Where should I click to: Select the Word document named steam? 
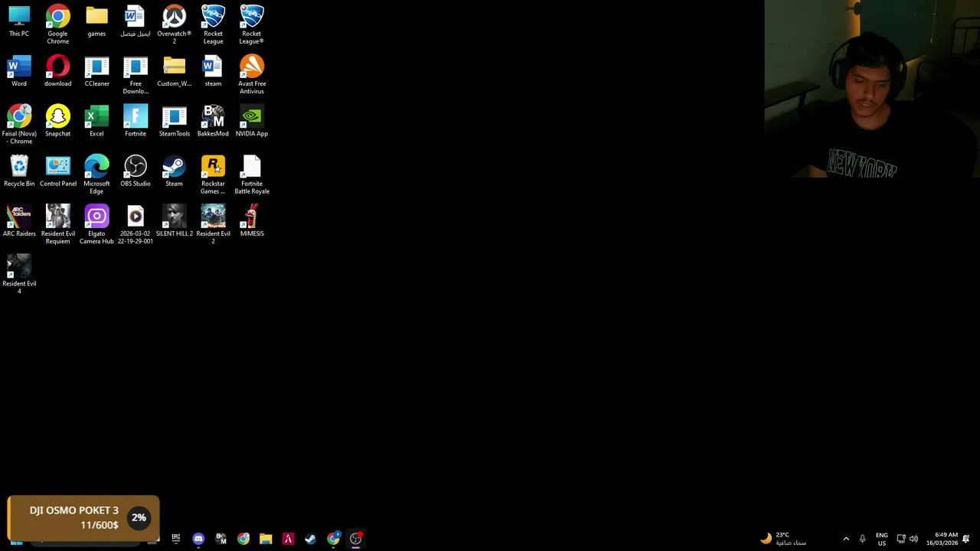click(x=213, y=71)
